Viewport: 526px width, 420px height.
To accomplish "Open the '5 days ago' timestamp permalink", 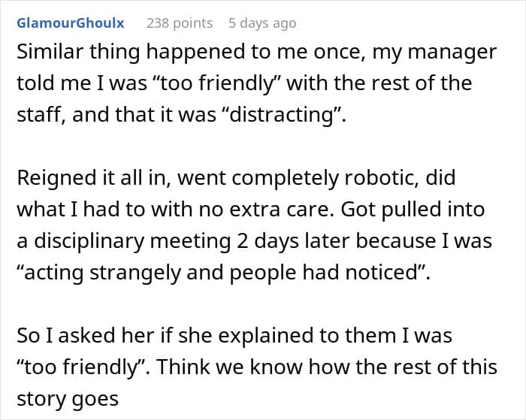I will click(262, 23).
